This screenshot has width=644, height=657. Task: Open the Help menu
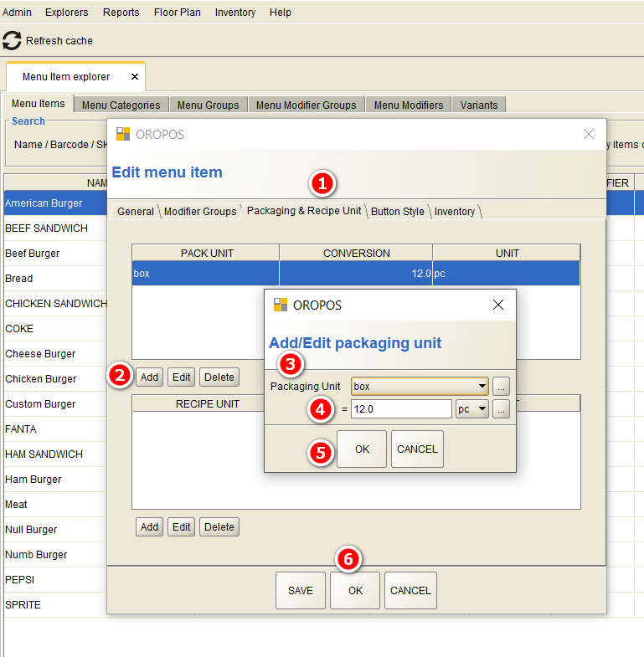[280, 13]
